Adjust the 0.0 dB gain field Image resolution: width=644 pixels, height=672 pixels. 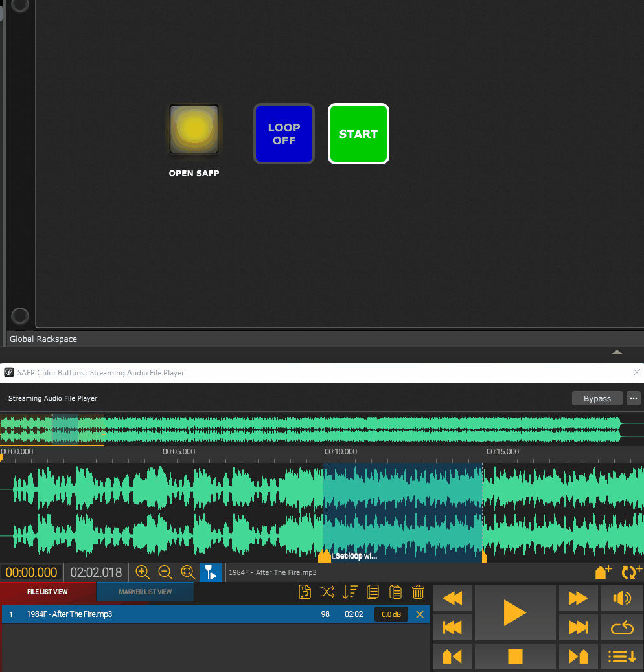pyautogui.click(x=391, y=614)
